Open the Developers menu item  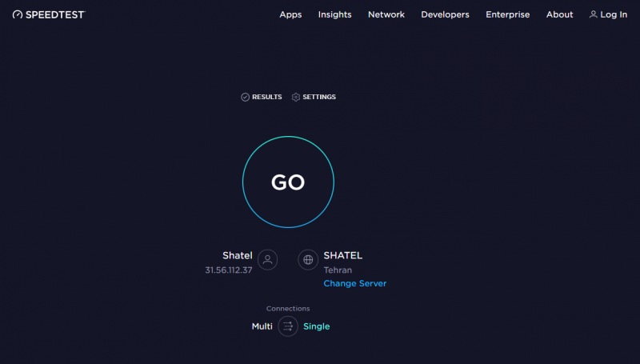pos(445,14)
